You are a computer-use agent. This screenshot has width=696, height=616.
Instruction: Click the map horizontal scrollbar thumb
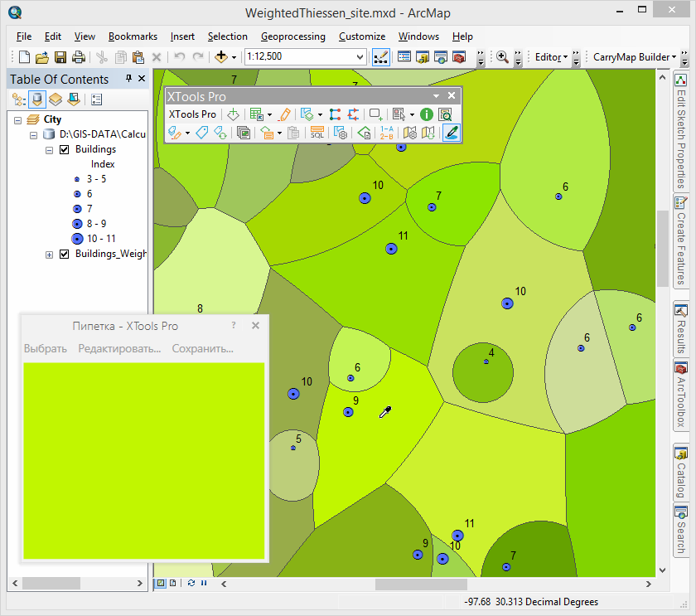(421, 584)
